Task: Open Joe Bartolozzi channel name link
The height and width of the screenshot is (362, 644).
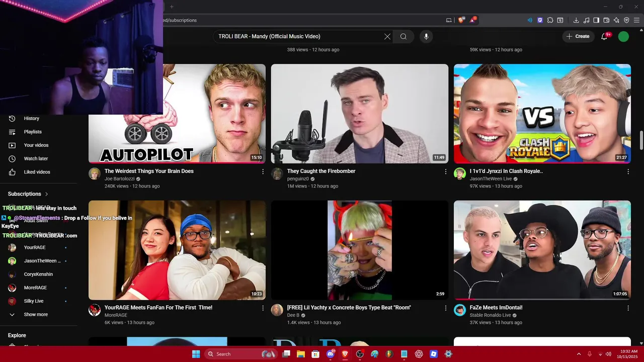Action: 119,179
